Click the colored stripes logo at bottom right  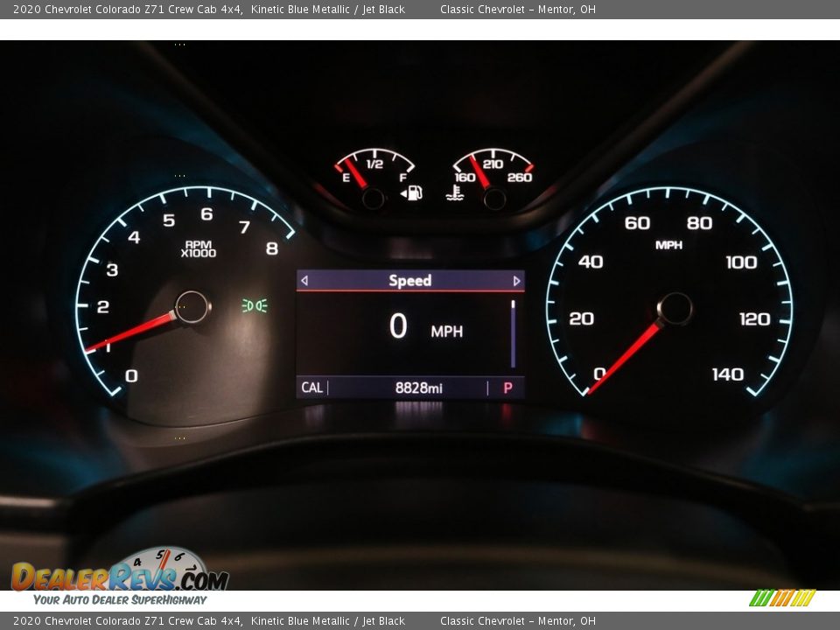pyautogui.click(x=781, y=598)
